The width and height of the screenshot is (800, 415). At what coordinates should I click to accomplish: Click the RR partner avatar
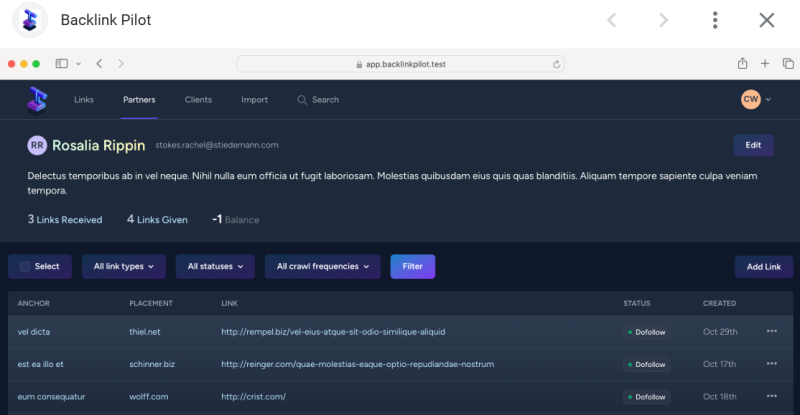click(37, 145)
